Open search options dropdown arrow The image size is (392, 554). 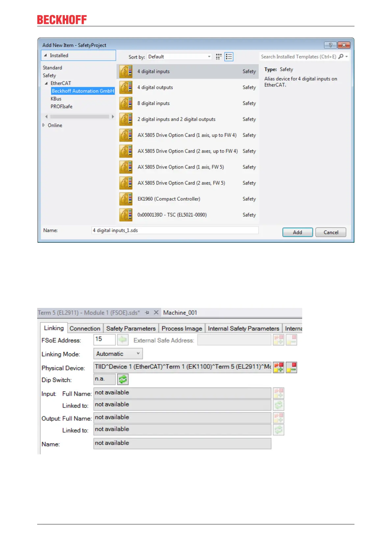tap(347, 57)
